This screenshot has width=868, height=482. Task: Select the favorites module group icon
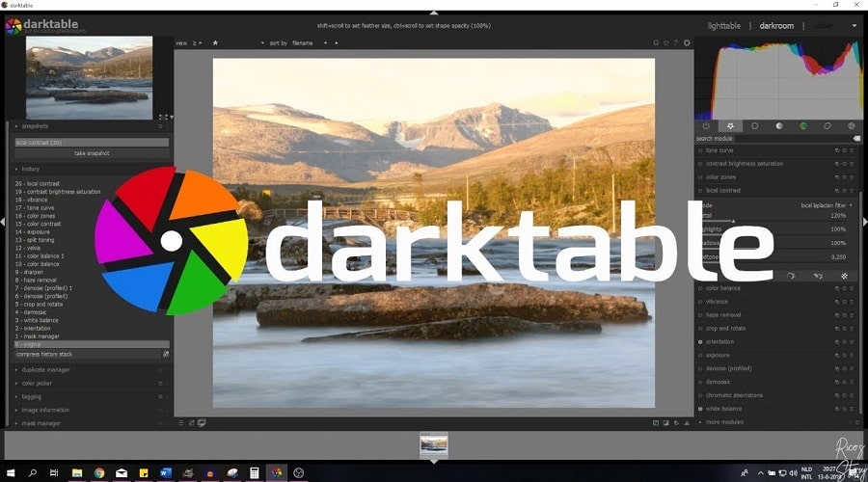click(730, 126)
